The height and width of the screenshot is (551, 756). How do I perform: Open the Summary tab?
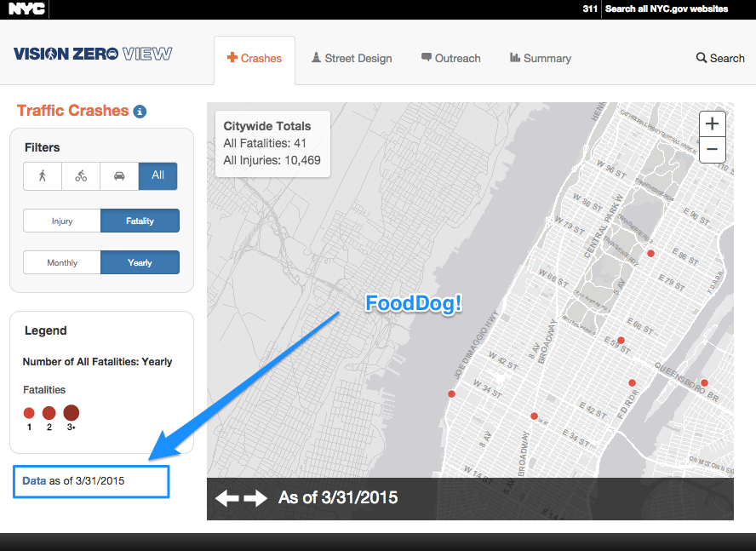point(541,59)
